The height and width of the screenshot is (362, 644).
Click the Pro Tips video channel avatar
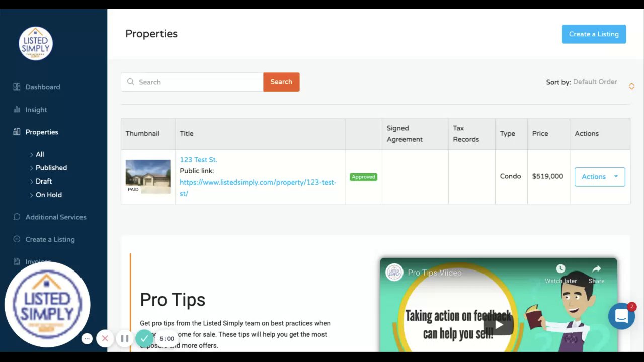394,273
